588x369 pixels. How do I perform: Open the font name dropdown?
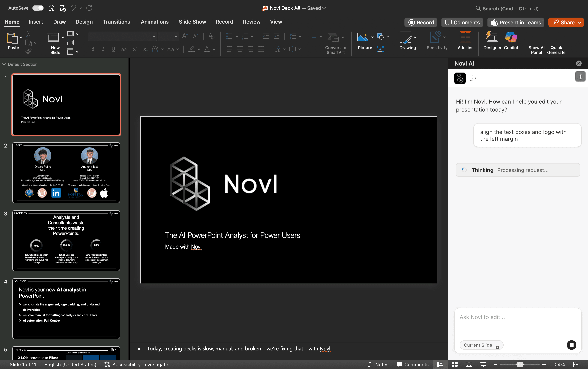[154, 36]
